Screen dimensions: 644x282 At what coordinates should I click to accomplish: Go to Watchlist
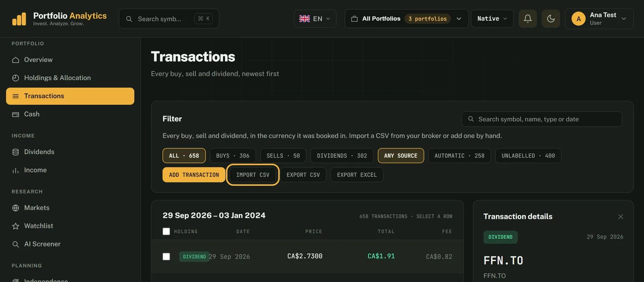[70, 226]
